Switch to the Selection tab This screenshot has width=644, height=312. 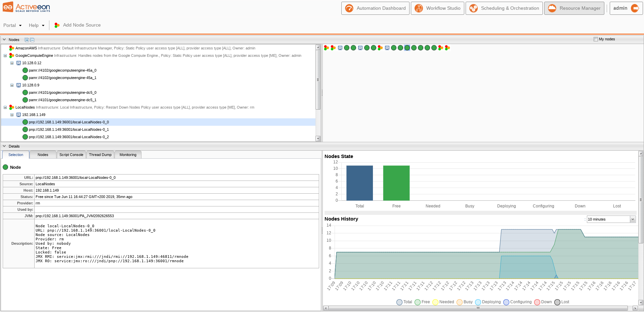pos(16,155)
